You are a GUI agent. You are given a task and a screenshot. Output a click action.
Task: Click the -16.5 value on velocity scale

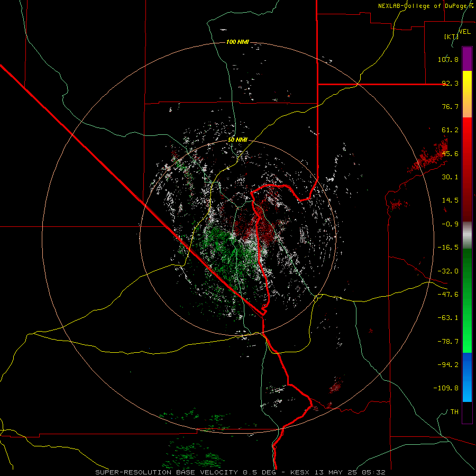point(448,248)
